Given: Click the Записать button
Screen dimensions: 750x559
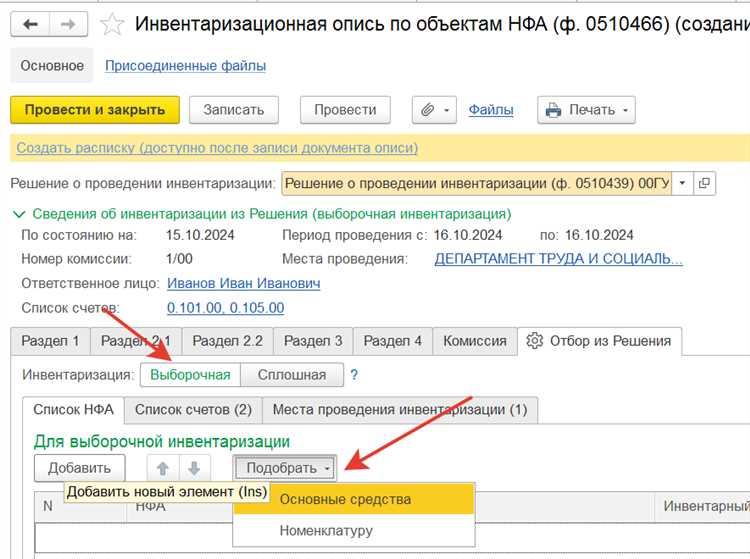Looking at the screenshot, I should [x=234, y=110].
